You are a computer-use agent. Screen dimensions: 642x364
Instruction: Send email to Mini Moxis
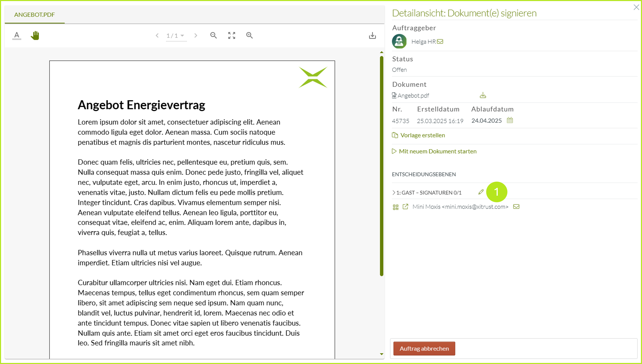pos(516,207)
